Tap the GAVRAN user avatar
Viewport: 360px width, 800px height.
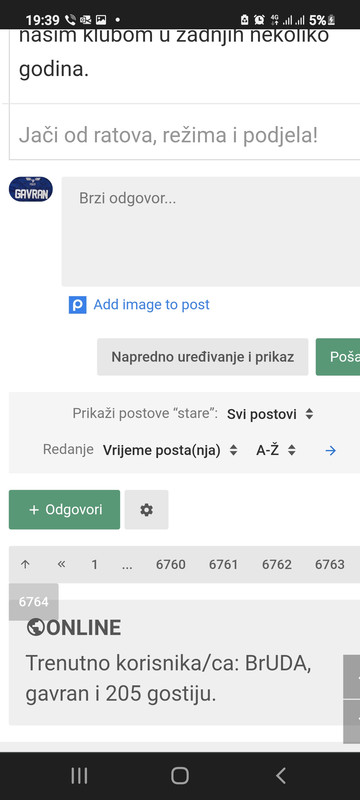[31, 189]
